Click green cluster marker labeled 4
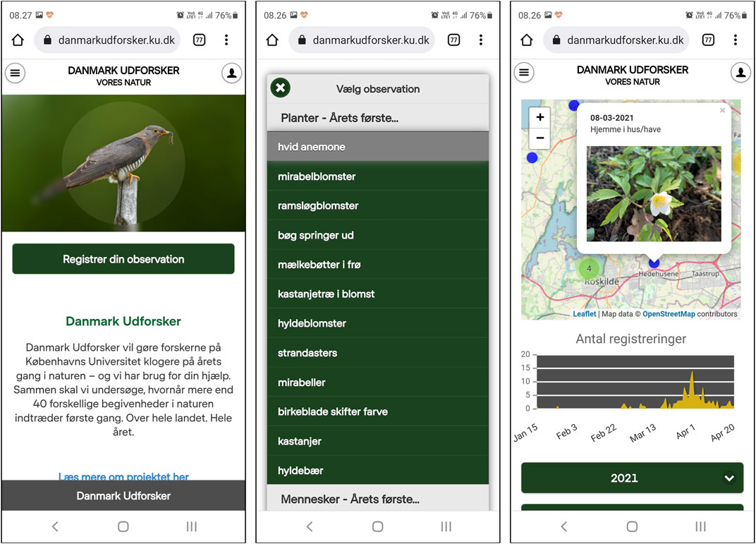756x544 pixels. pos(589,269)
